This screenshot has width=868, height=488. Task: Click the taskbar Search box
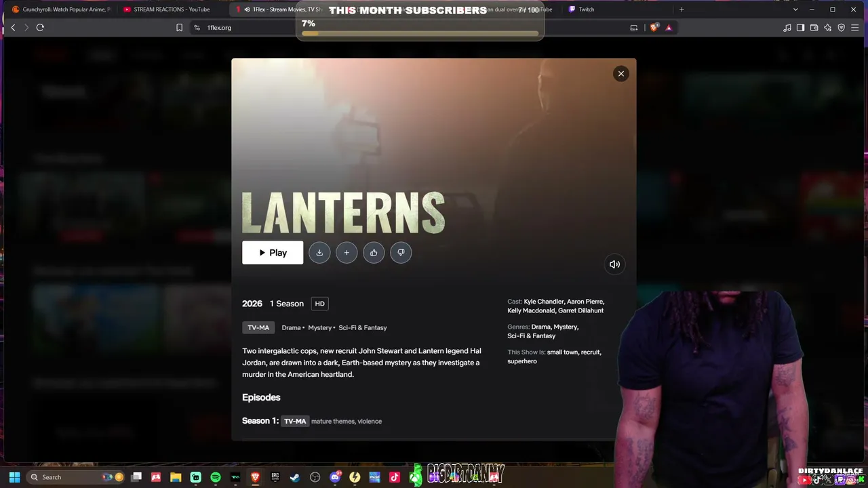tap(77, 477)
